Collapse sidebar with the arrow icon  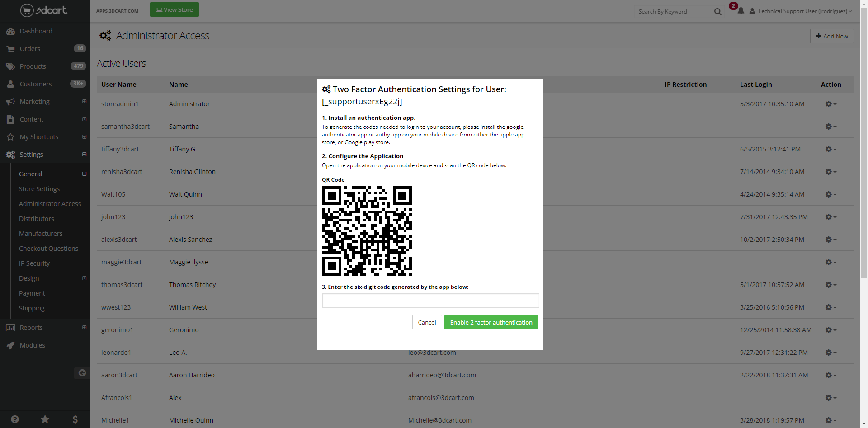(x=82, y=373)
